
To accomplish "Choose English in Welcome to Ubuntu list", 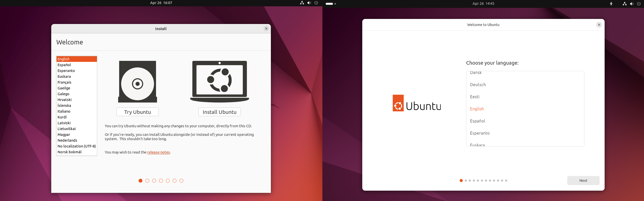I will [525, 109].
